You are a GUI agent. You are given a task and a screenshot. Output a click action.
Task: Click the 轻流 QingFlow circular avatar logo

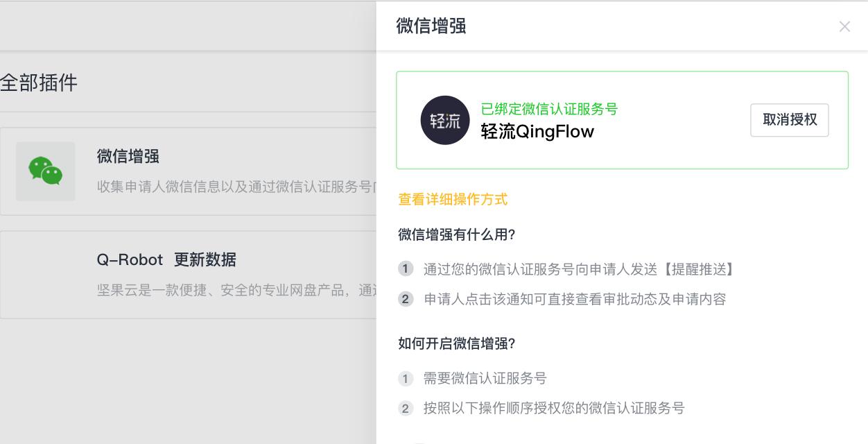click(445, 120)
